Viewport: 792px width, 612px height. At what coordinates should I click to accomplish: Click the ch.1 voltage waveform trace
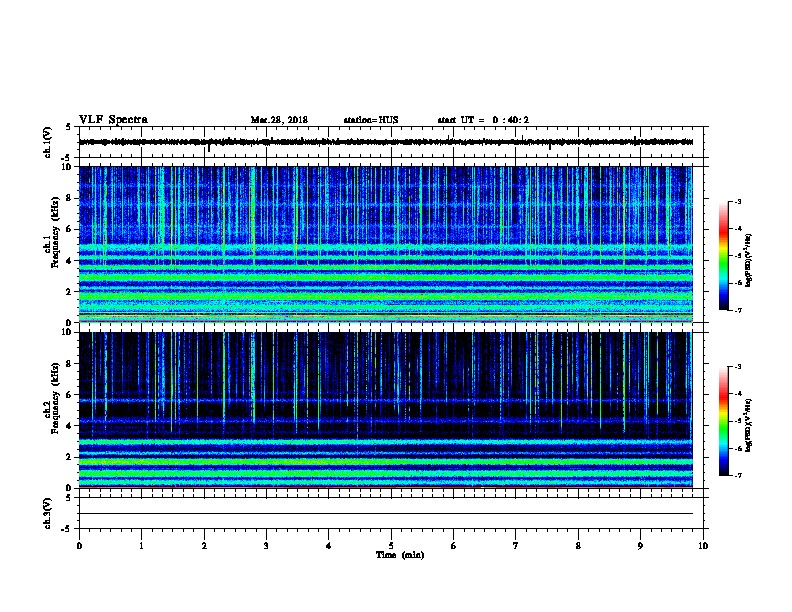386,142
